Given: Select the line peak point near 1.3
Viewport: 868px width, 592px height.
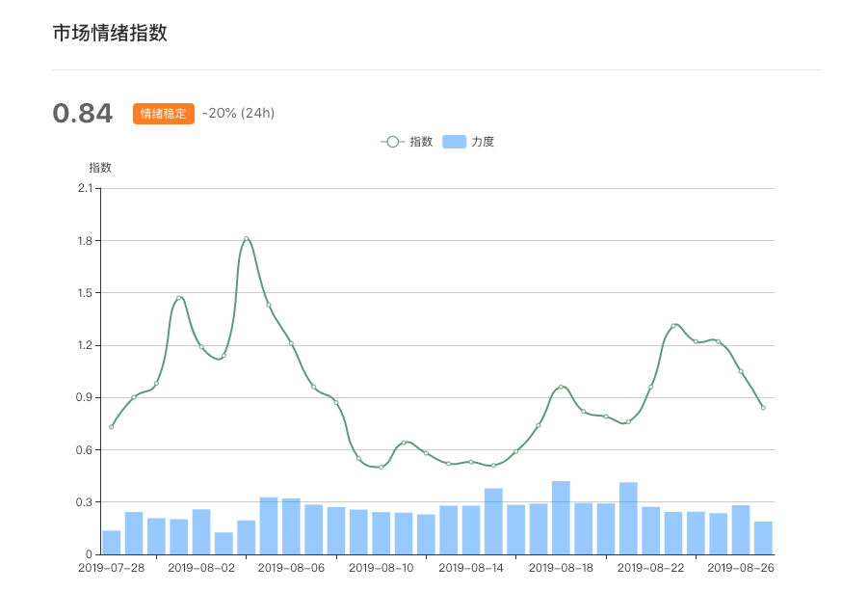Looking at the screenshot, I should point(673,326).
